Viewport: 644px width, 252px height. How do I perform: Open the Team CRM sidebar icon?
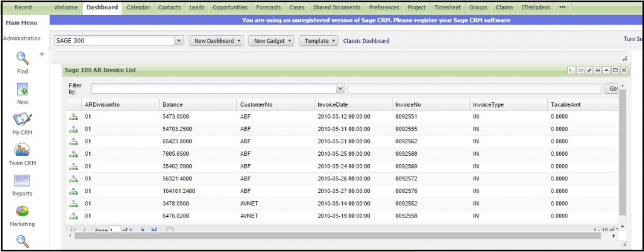[23, 150]
